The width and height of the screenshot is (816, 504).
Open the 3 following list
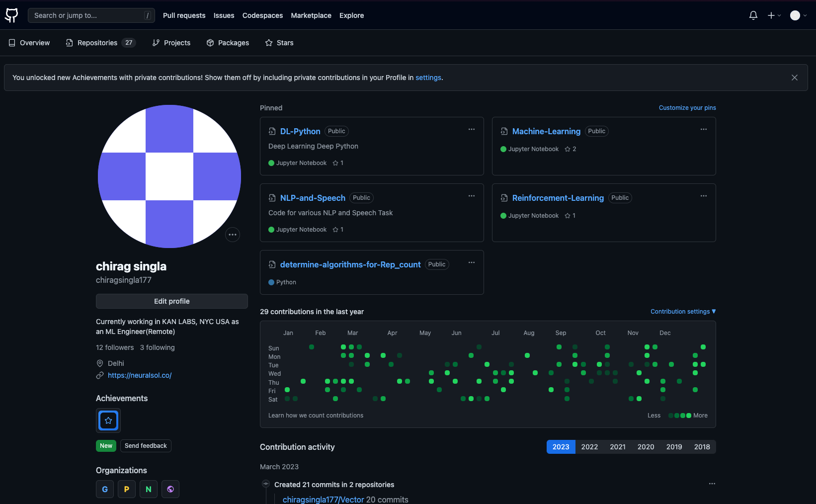tap(158, 347)
